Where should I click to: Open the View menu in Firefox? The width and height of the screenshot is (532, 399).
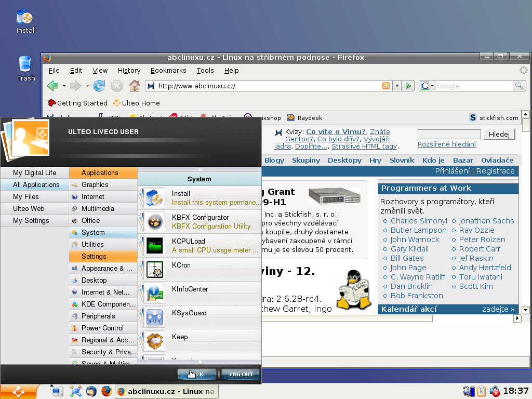(100, 71)
